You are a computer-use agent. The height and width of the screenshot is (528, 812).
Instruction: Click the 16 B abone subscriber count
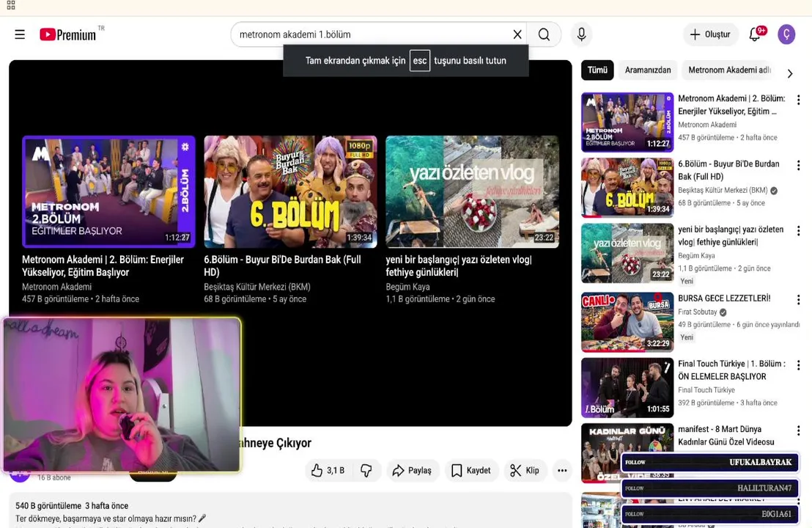[53, 477]
